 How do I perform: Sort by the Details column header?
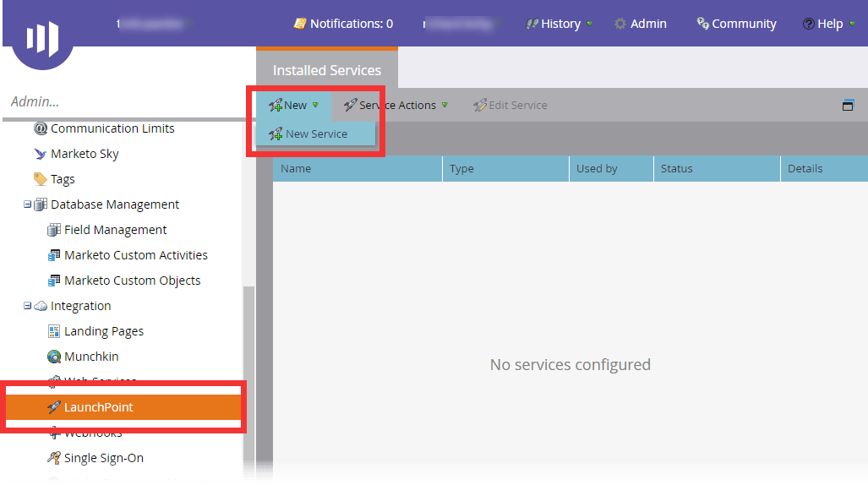[824, 169]
